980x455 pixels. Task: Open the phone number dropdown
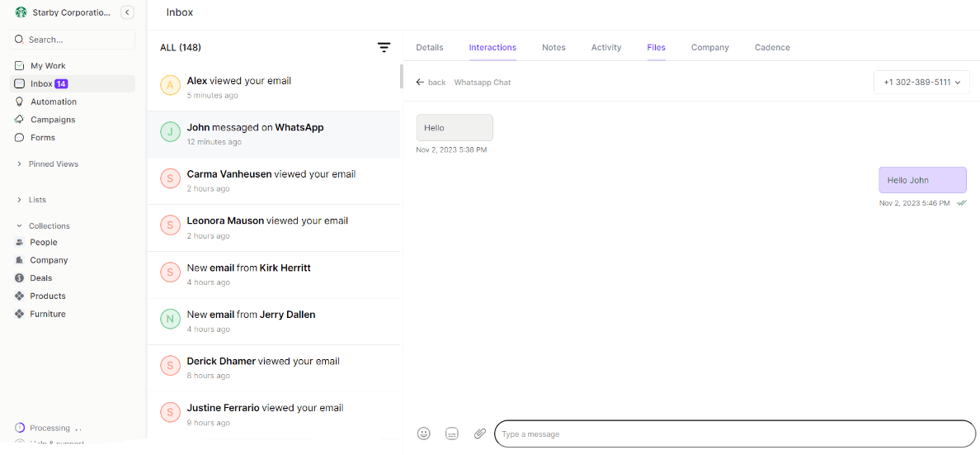921,83
